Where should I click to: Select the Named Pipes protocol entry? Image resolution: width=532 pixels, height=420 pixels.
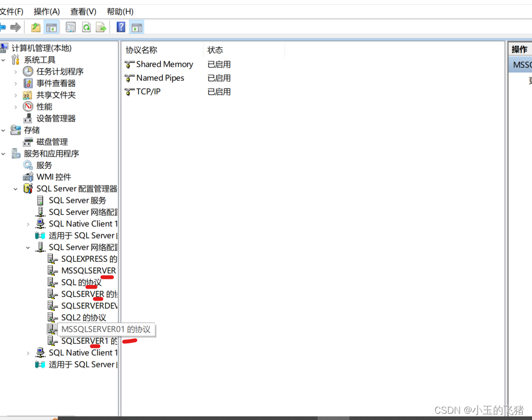click(x=159, y=78)
